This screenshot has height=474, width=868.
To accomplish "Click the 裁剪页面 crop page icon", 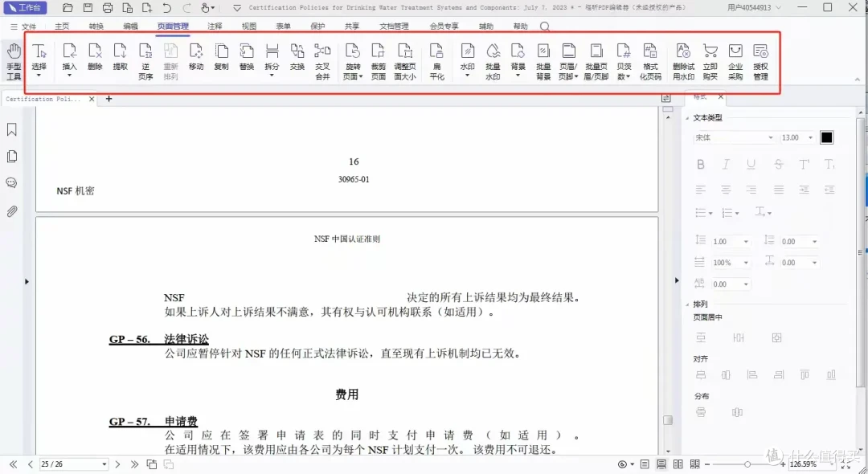I will 378,52.
